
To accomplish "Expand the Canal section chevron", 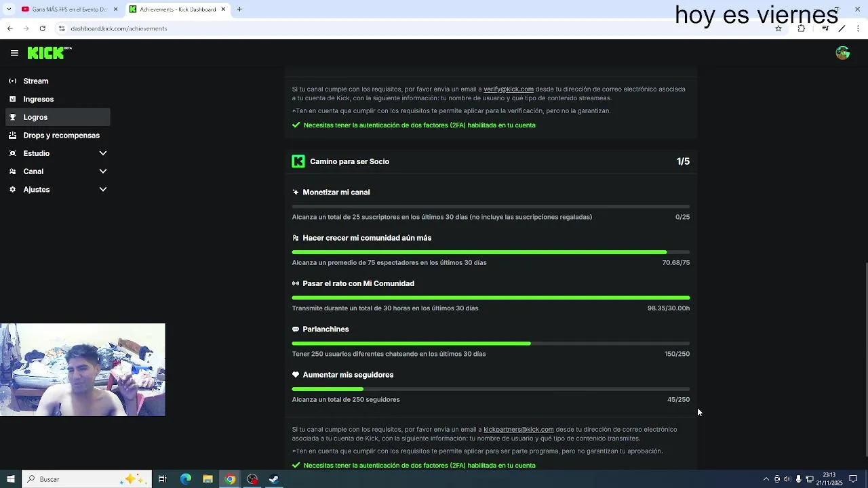I will [x=103, y=171].
